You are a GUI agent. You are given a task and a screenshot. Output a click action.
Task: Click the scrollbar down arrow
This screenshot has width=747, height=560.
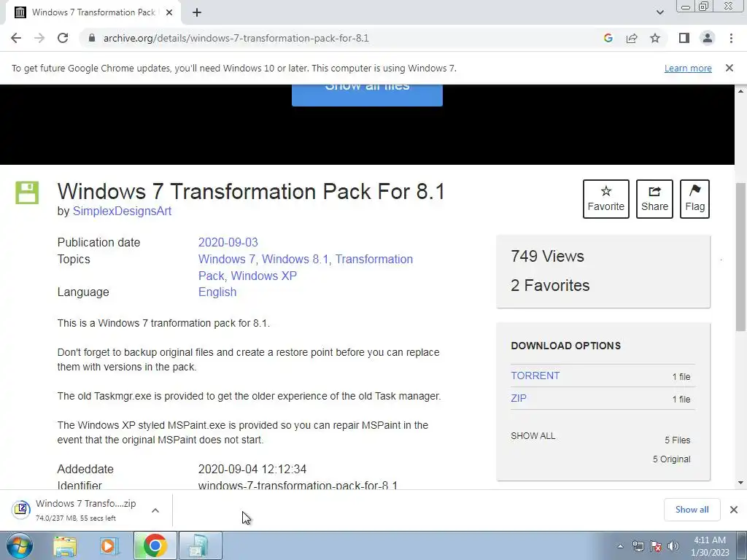pyautogui.click(x=740, y=483)
